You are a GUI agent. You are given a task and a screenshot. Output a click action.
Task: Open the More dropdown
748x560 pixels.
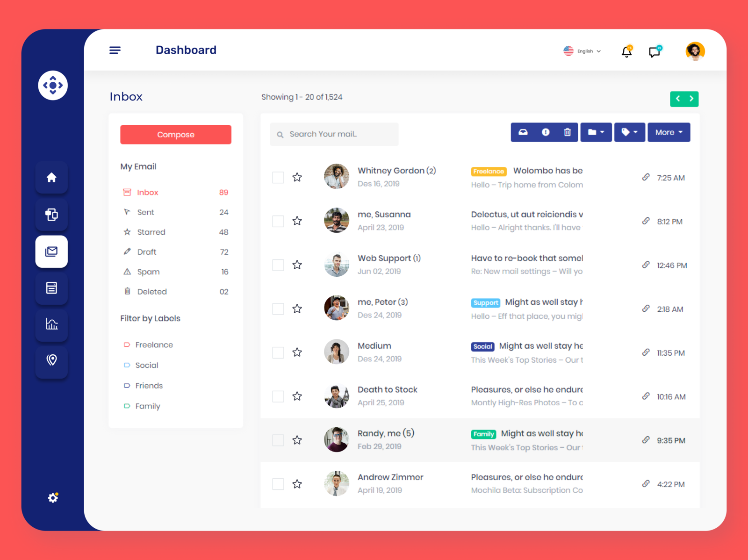[669, 132]
